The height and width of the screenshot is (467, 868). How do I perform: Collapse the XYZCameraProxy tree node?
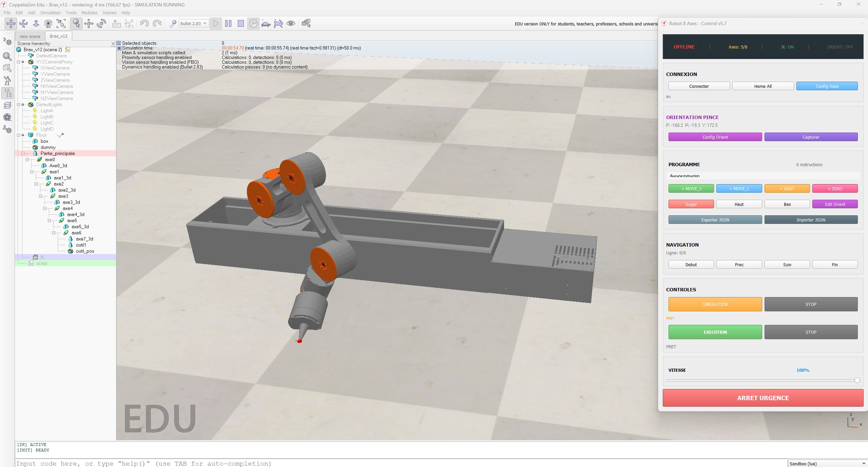pos(19,62)
